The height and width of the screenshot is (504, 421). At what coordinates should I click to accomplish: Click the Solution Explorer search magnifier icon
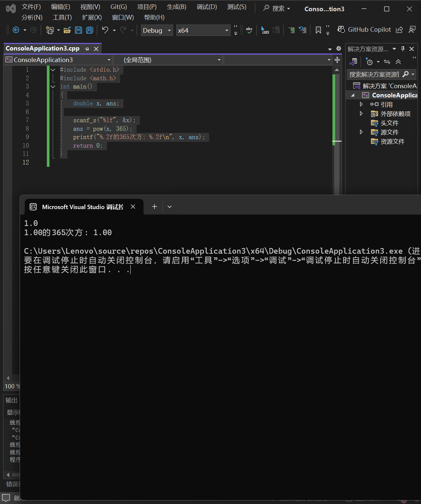pyautogui.click(x=406, y=74)
